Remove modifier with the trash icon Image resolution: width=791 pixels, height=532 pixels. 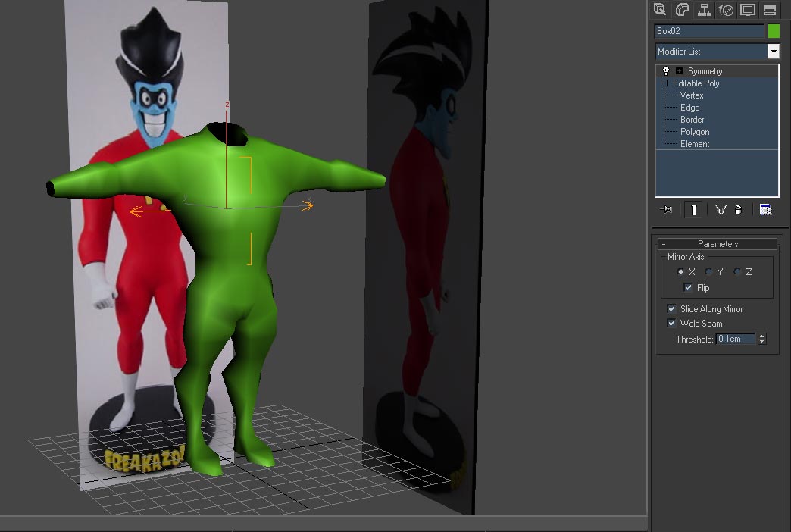738,209
